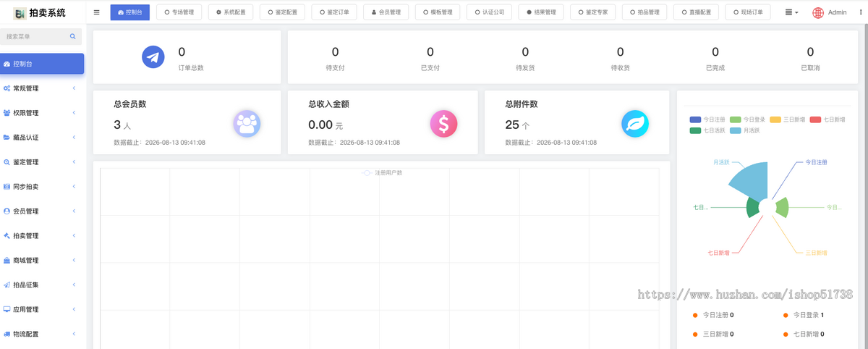Toggle 七日新增 legend in the rose chart
This screenshot has height=349, width=868.
pos(827,119)
